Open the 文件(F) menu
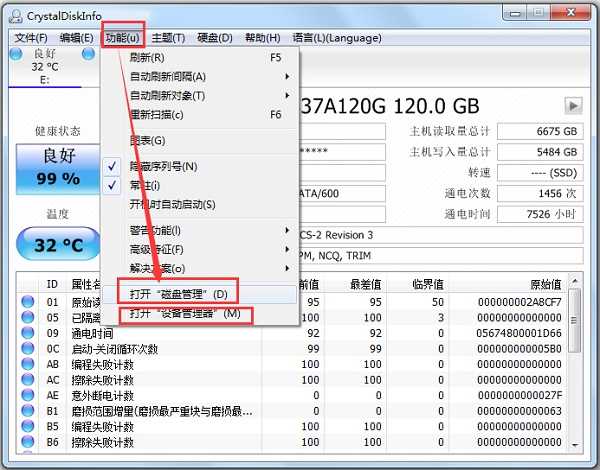The width and height of the screenshot is (600, 470). pyautogui.click(x=31, y=38)
